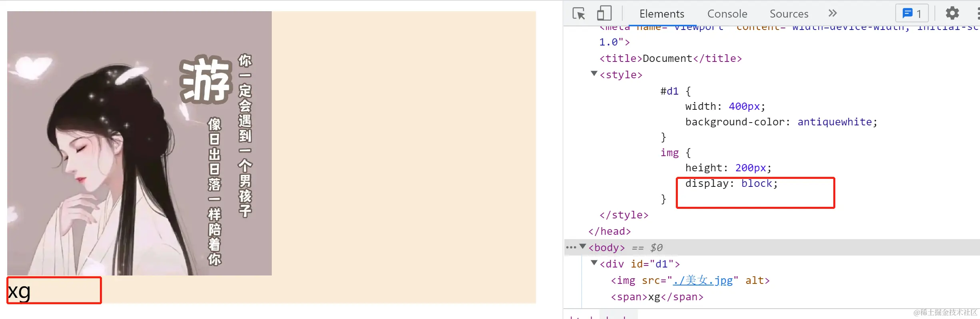This screenshot has width=980, height=319.
Task: Click the 1.0"> meta content continuation line
Action: [x=614, y=42]
